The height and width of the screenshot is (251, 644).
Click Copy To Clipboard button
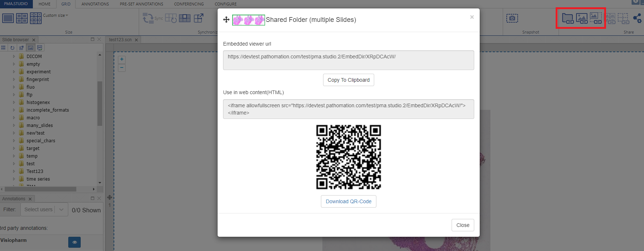[x=348, y=80]
